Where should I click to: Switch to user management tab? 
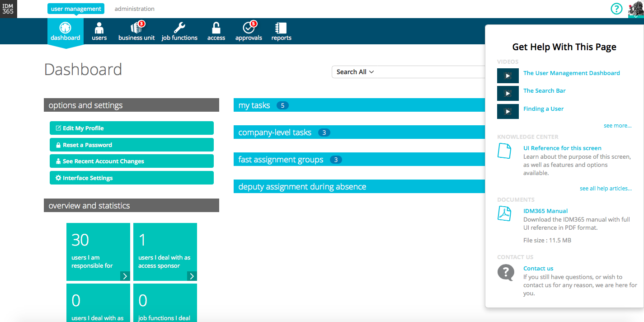[76, 9]
